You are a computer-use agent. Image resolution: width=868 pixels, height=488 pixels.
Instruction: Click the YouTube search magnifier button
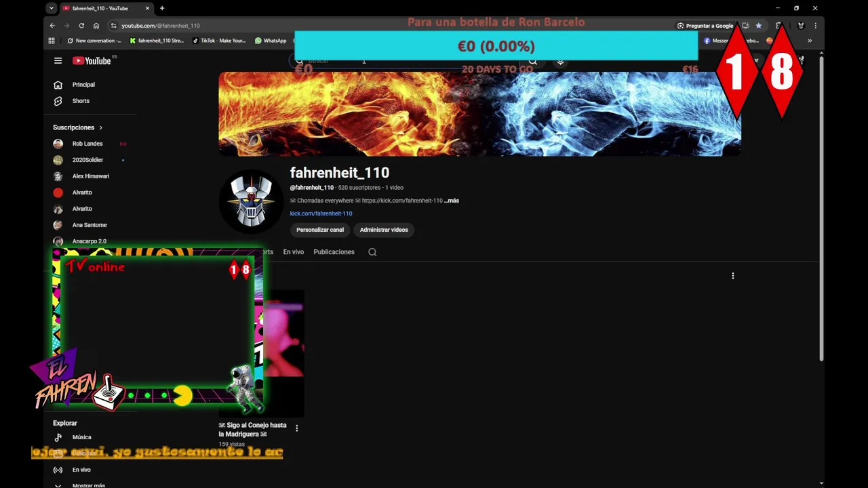pos(533,61)
